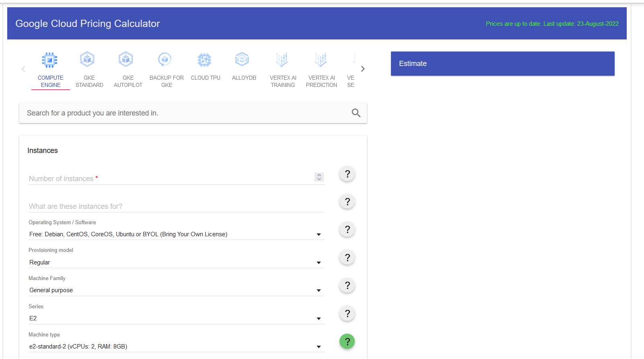Viewport: 644px width, 359px height.
Task: Click the product search input field
Action: coord(185,113)
